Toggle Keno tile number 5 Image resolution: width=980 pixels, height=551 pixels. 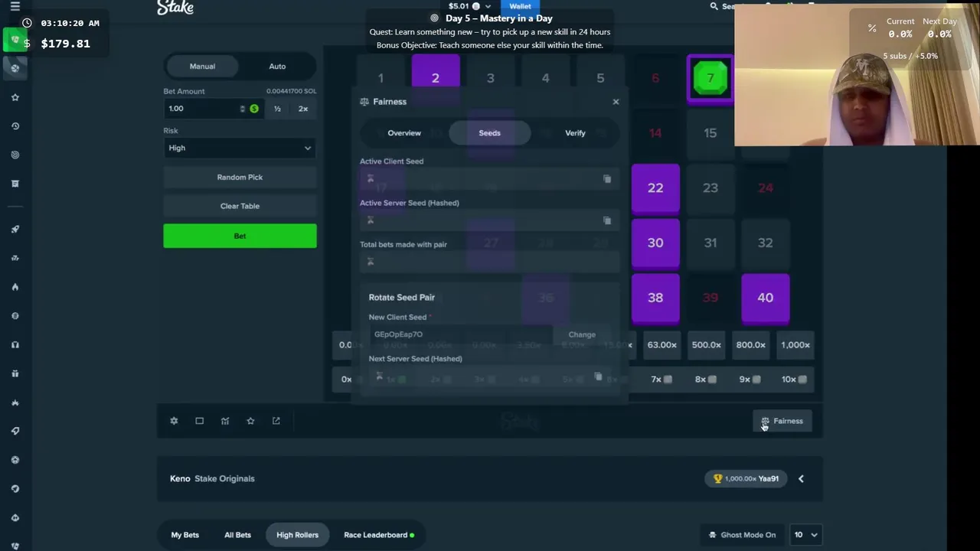click(600, 78)
